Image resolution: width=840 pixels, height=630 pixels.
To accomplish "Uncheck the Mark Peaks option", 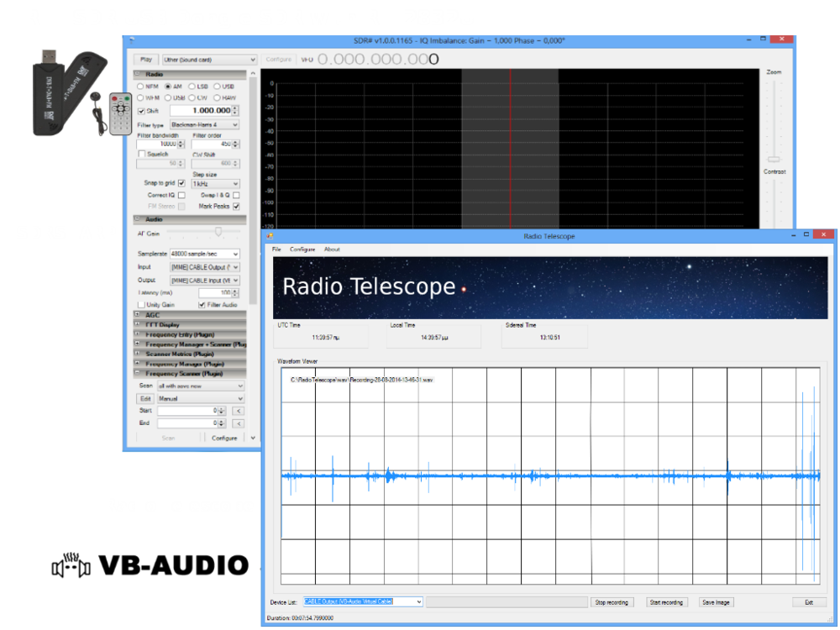I will click(x=234, y=206).
